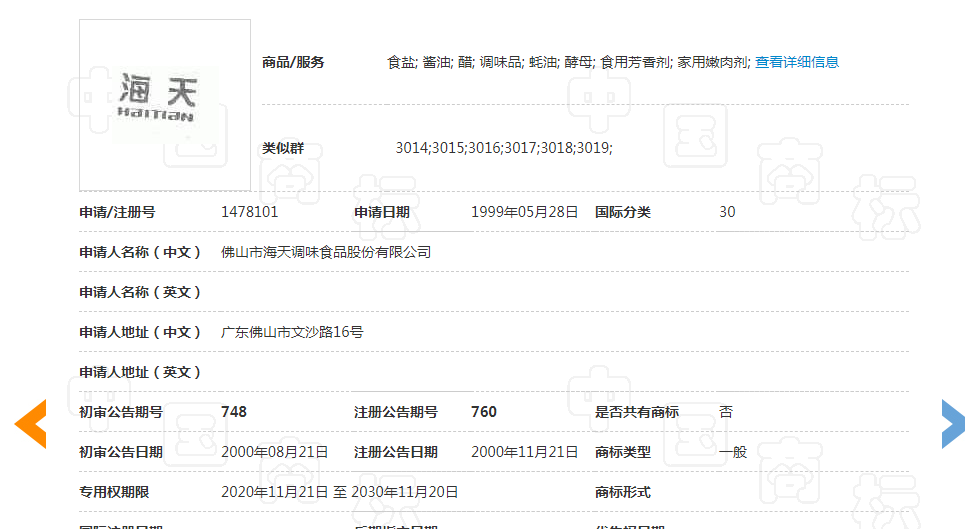This screenshot has width=965, height=529.
Task: Click the 商标形式 label
Action: click(x=623, y=492)
